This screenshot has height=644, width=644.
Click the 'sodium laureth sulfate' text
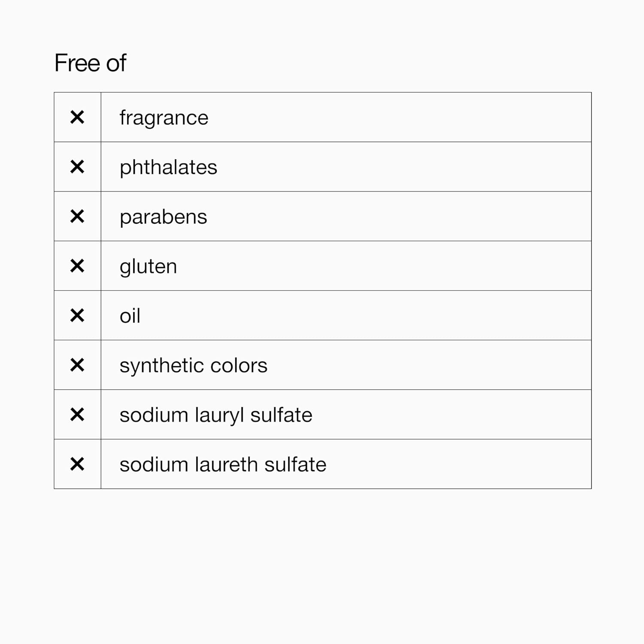[223, 465]
